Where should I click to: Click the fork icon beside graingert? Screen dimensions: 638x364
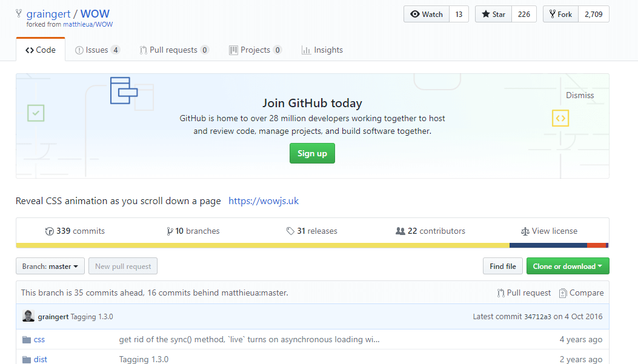(x=19, y=13)
